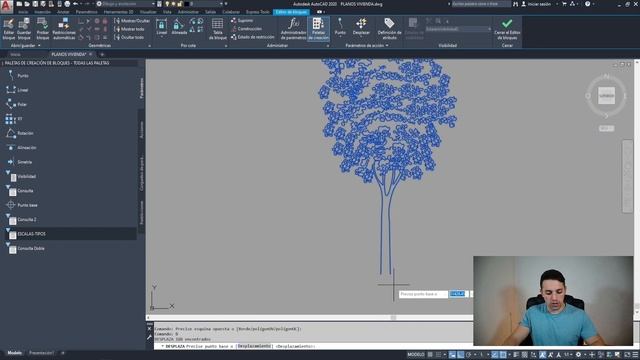Open the workspace switching gear
Screen dimensions: 640x360
pyautogui.click(x=578, y=355)
